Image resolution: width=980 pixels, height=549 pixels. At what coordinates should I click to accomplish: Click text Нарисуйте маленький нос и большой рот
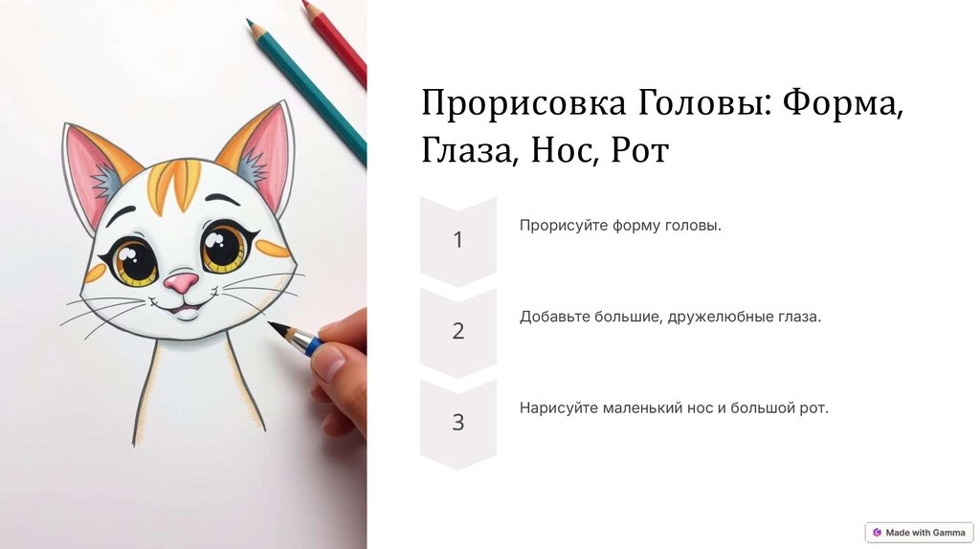pyautogui.click(x=674, y=408)
